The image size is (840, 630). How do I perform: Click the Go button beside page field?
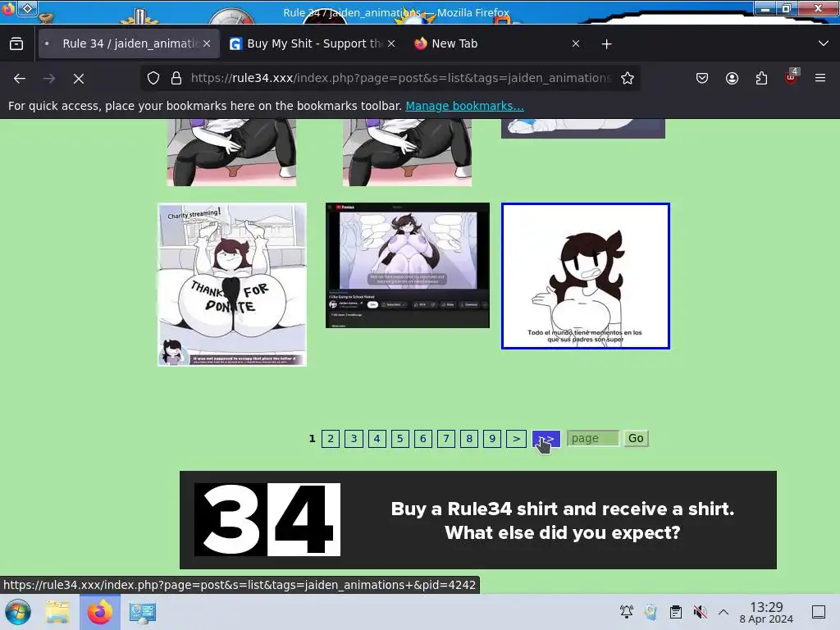(x=636, y=439)
